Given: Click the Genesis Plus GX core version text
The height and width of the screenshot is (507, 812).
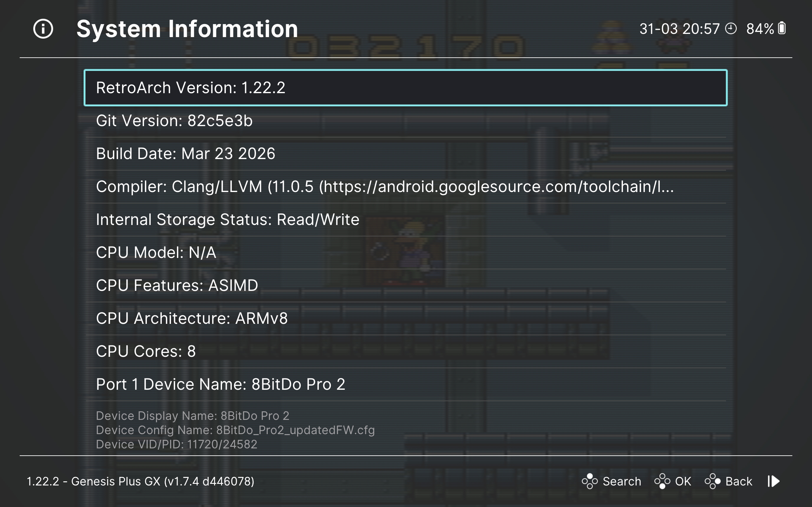Looking at the screenshot, I should pyautogui.click(x=140, y=481).
